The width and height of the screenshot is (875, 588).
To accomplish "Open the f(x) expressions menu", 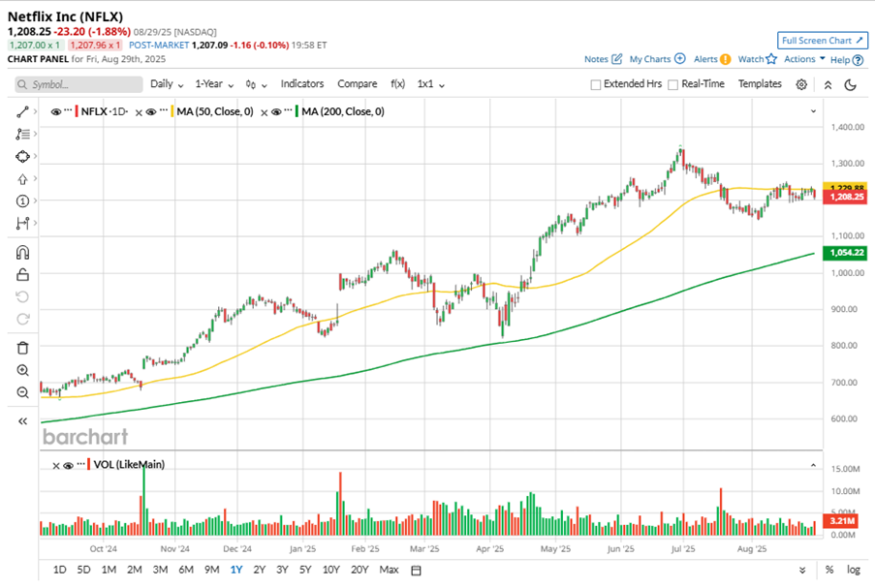I will click(x=397, y=83).
